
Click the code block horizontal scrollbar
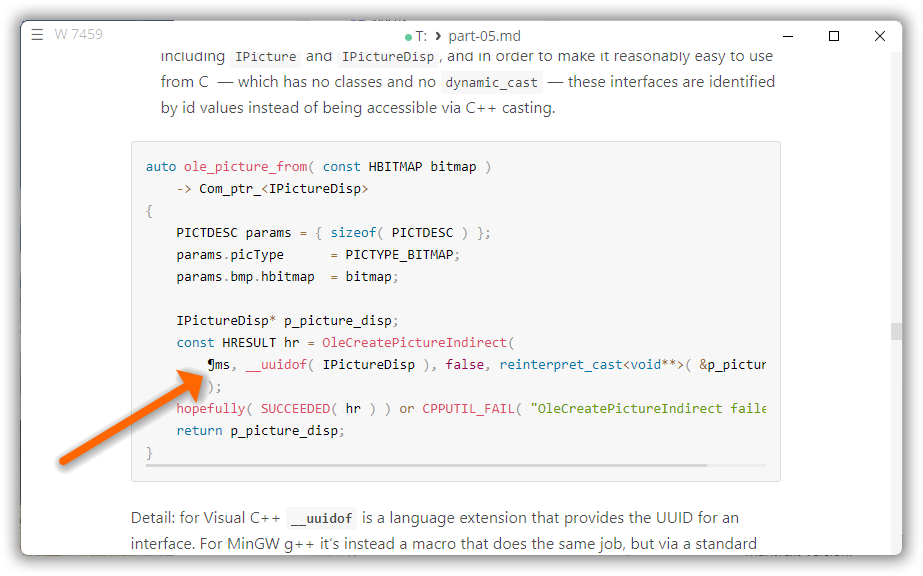tap(426, 465)
